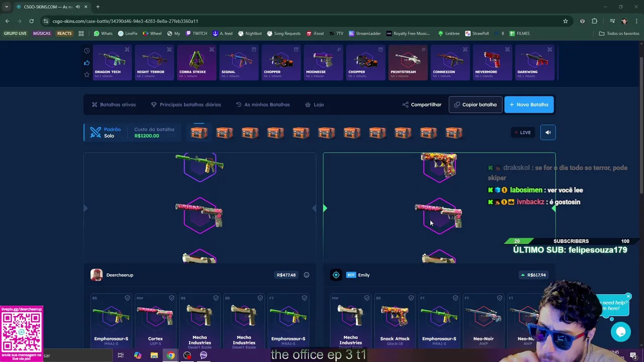644x362 pixels.
Task: Open the 7TV bookmark
Action: (337, 34)
